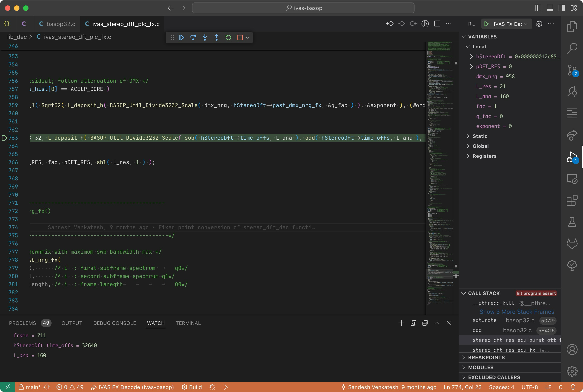Screen dimensions: 583x392
Task: Click the Step Into debug button
Action: (205, 38)
